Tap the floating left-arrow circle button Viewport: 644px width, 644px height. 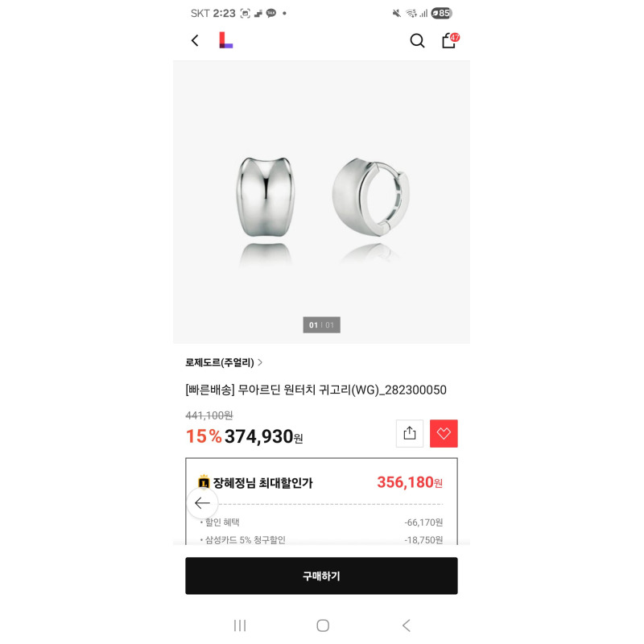203,502
